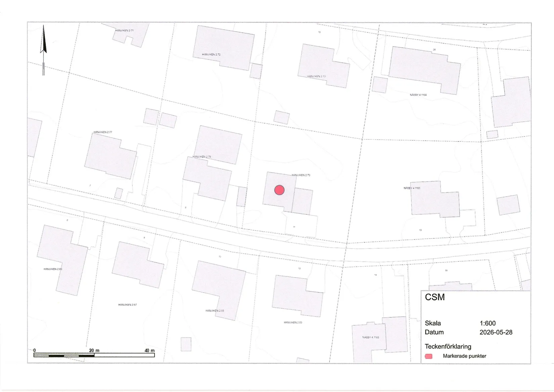The image size is (554, 392).
Task: Click the 40 m scale bar label
Action: [150, 350]
